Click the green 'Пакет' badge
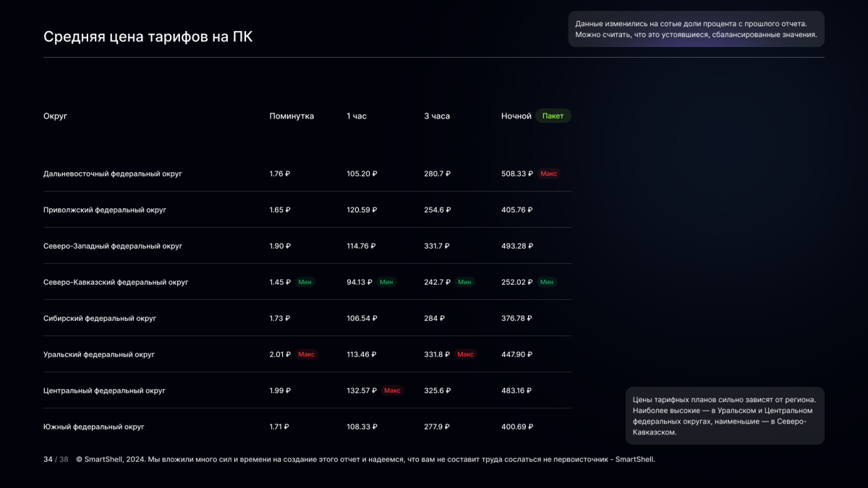The image size is (868, 488). (x=553, y=116)
